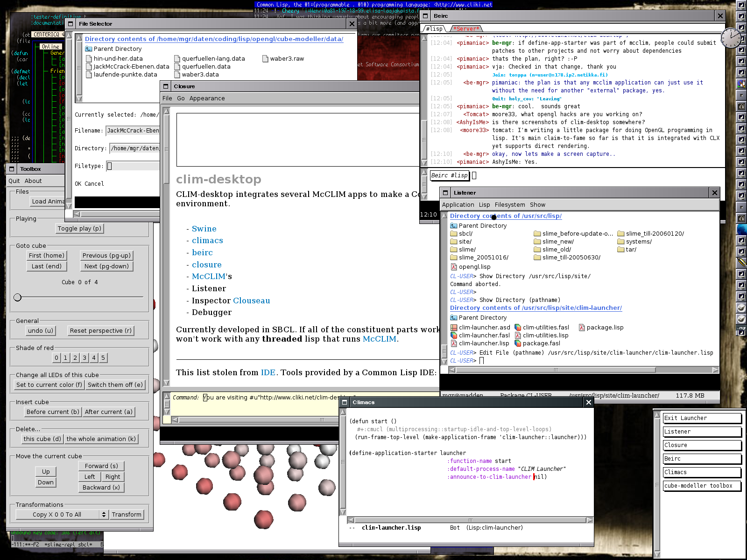Click the analog clock on the desktop
747x560 pixels.
click(731, 38)
